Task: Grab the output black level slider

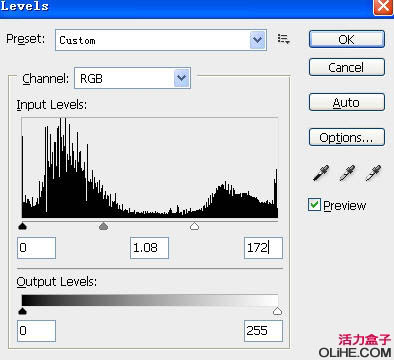Action: 22,311
